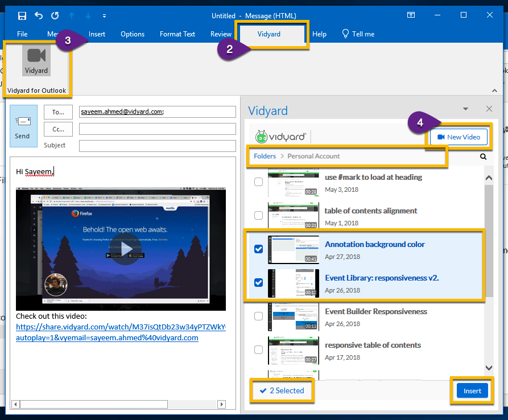Uncheck 'Event Library: responsiveness v2.' checkbox
Image resolution: width=508 pixels, height=420 pixels.
[258, 283]
